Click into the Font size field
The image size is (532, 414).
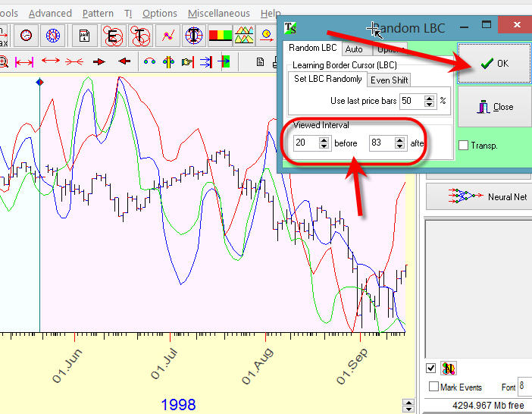(524, 387)
